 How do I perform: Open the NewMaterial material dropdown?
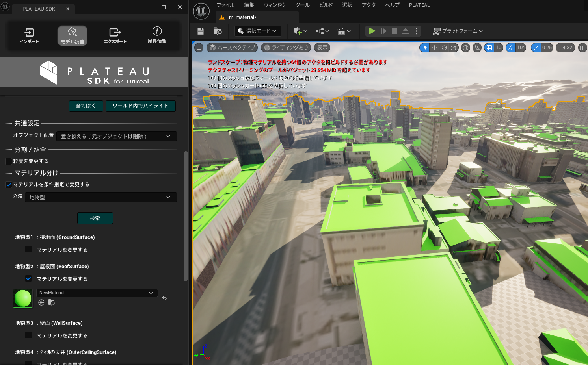tap(97, 293)
